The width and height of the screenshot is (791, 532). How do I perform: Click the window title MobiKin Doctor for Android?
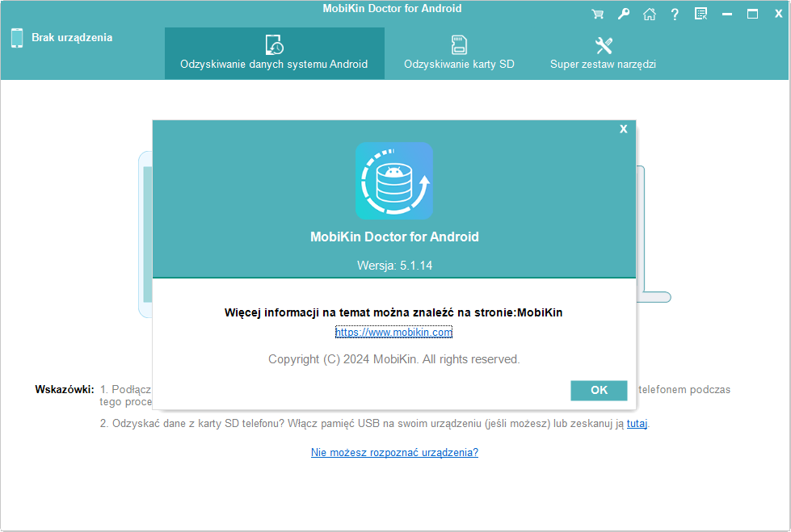click(392, 9)
